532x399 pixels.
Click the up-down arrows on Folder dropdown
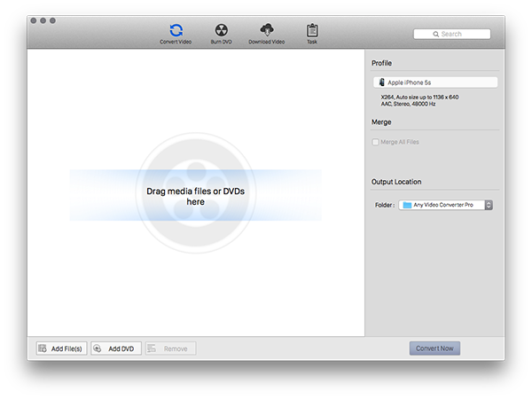[489, 205]
